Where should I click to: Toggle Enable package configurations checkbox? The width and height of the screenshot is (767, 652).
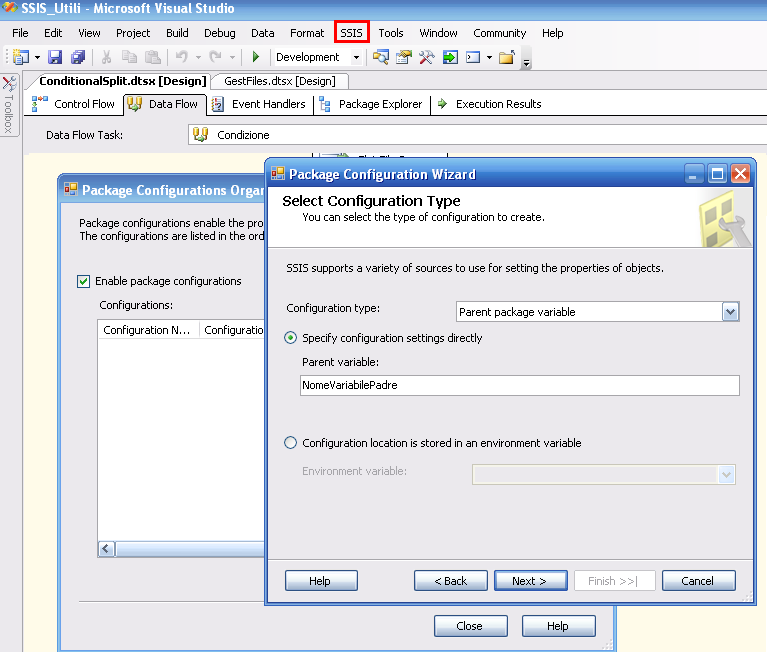point(83,281)
